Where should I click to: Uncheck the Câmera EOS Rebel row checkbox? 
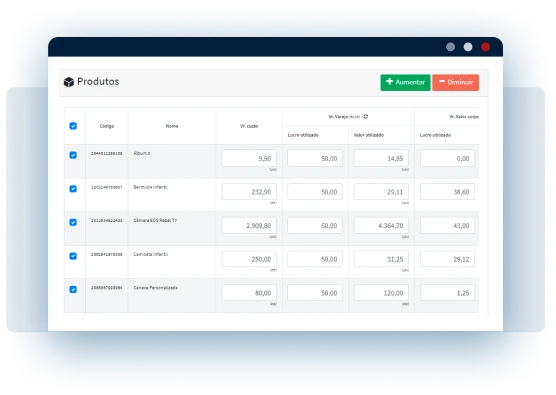73,222
